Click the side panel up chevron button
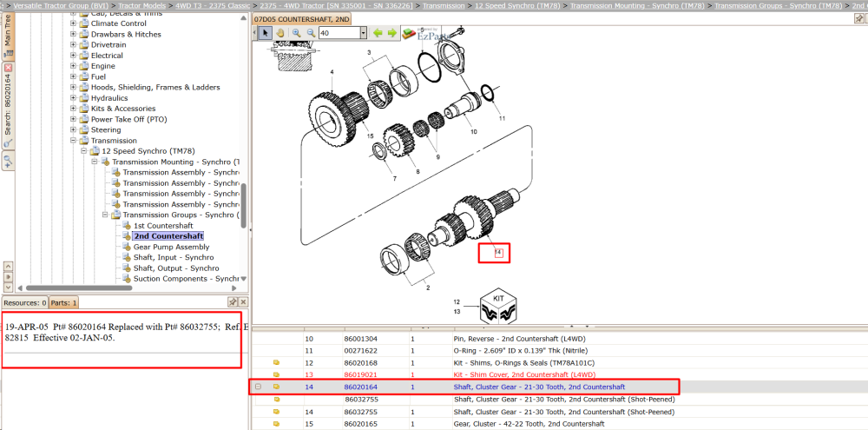This screenshot has width=868, height=430. tap(8, 267)
